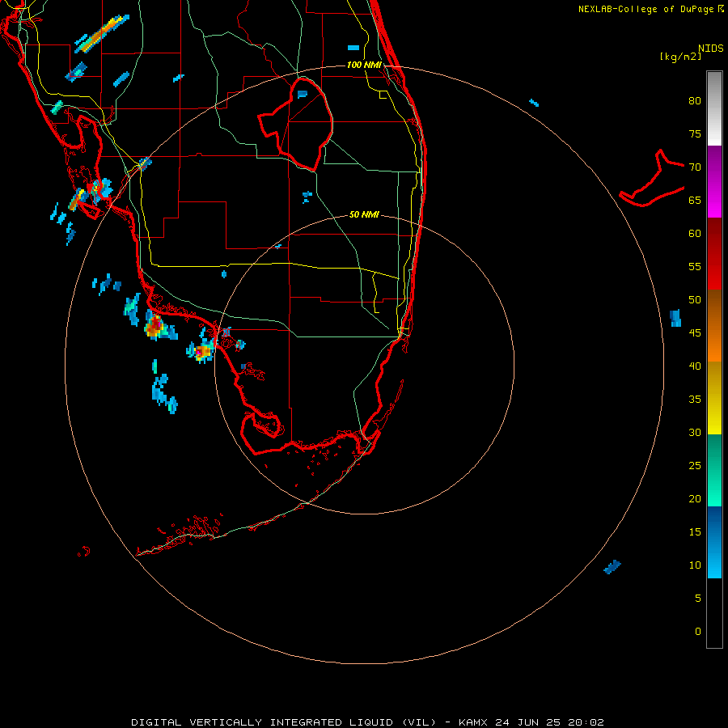Click the 40 value on the scale
Image resolution: width=728 pixels, height=728 pixels.
[x=695, y=366]
